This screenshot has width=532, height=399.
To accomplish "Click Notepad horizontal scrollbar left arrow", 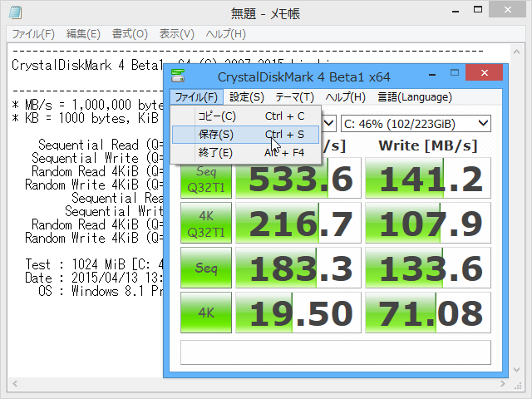I will coord(15,384).
